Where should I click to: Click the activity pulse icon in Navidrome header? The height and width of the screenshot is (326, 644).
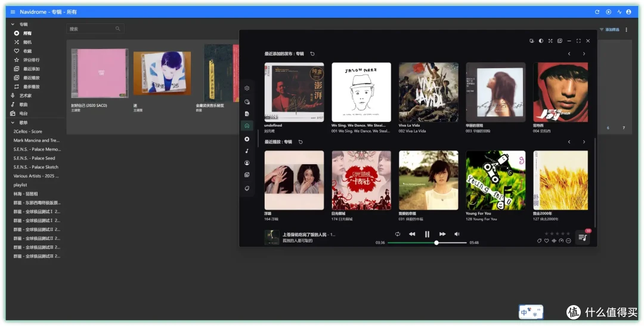pos(620,12)
